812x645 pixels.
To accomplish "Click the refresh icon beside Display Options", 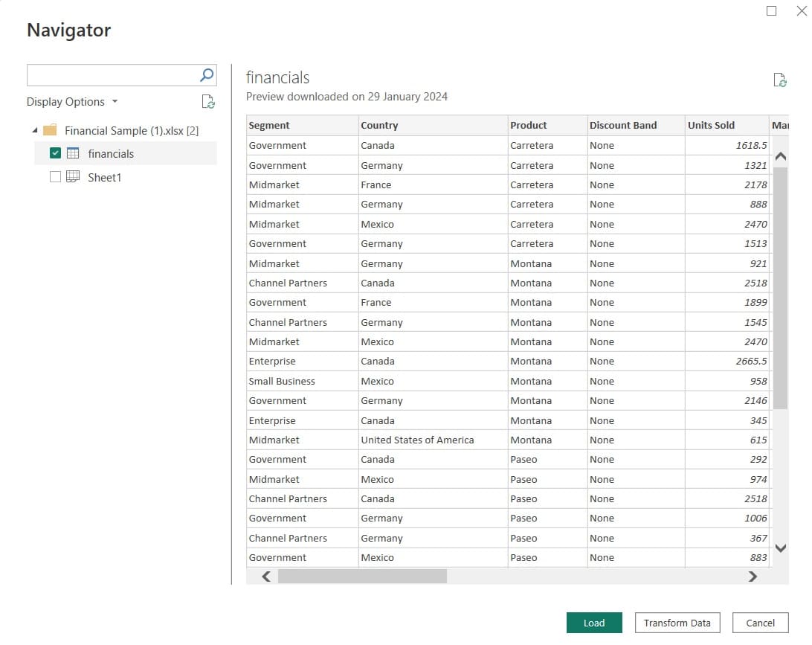I will tap(207, 101).
